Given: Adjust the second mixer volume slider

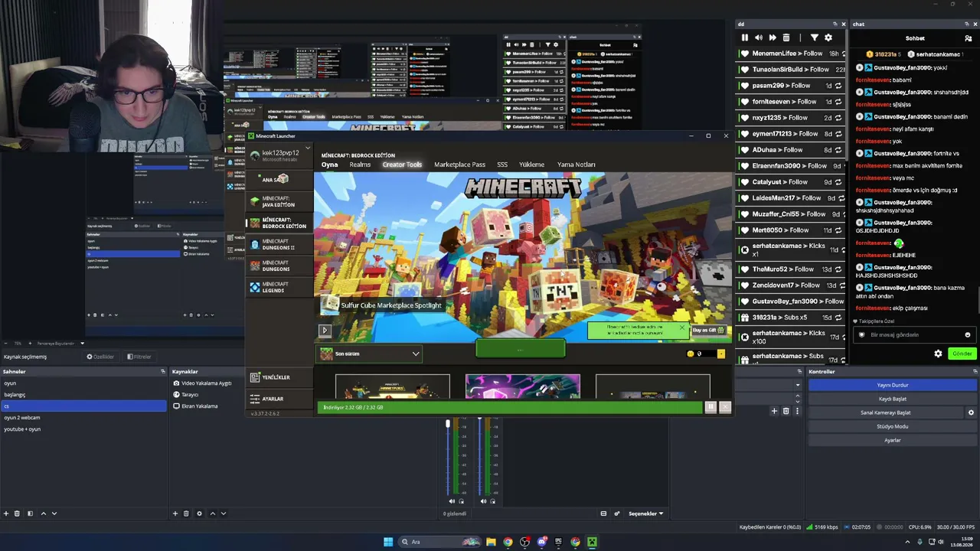Looking at the screenshot, I should (x=479, y=419).
